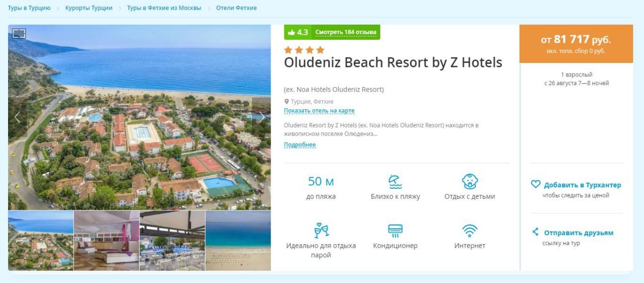Click the Wi-Fi internet icon
The height and width of the screenshot is (283, 644).
(x=469, y=231)
